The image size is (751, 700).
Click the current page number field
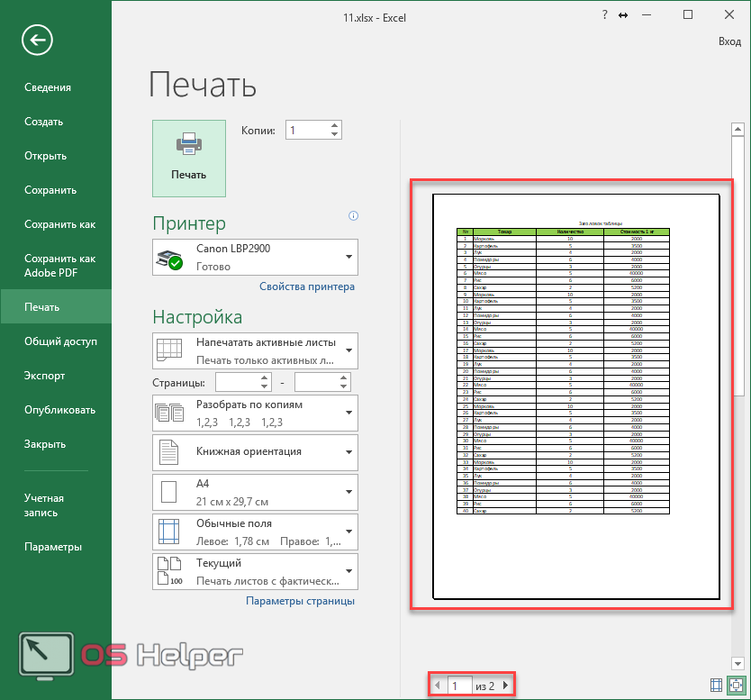(458, 686)
